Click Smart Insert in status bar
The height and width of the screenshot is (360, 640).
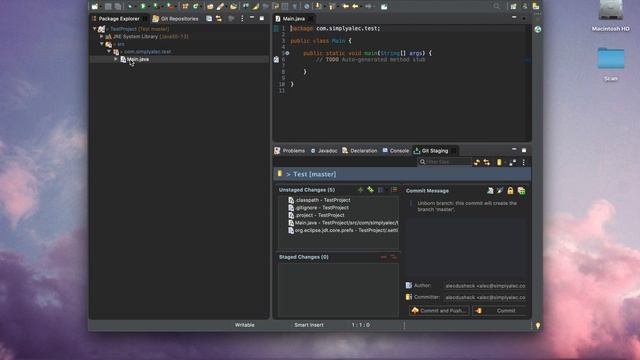click(x=309, y=325)
